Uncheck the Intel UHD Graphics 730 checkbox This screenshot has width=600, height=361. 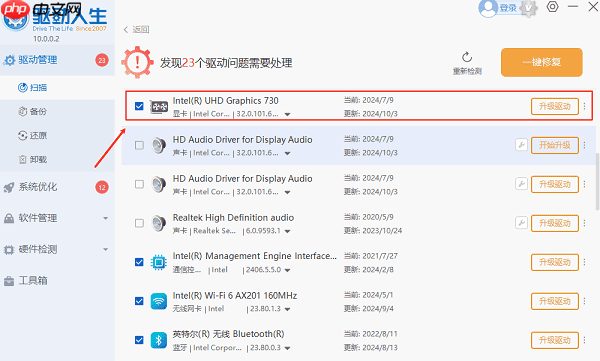139,106
